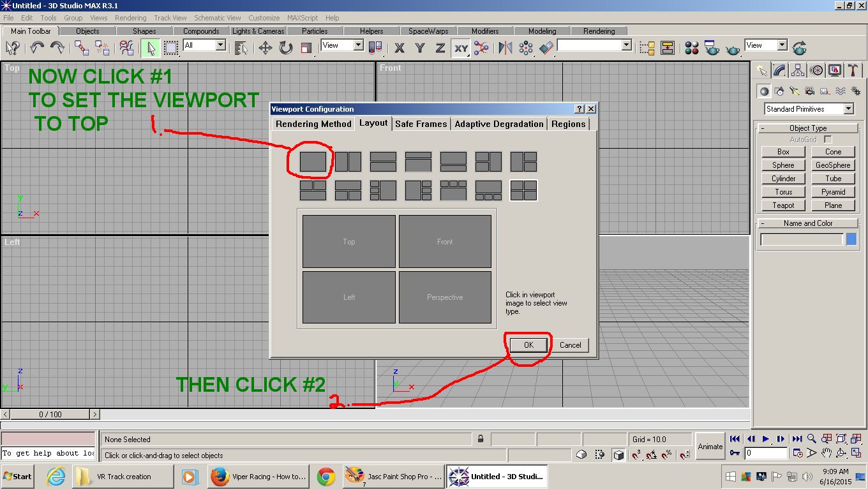Click the Pan hand viewport tool
The image size is (868, 490).
point(827,453)
